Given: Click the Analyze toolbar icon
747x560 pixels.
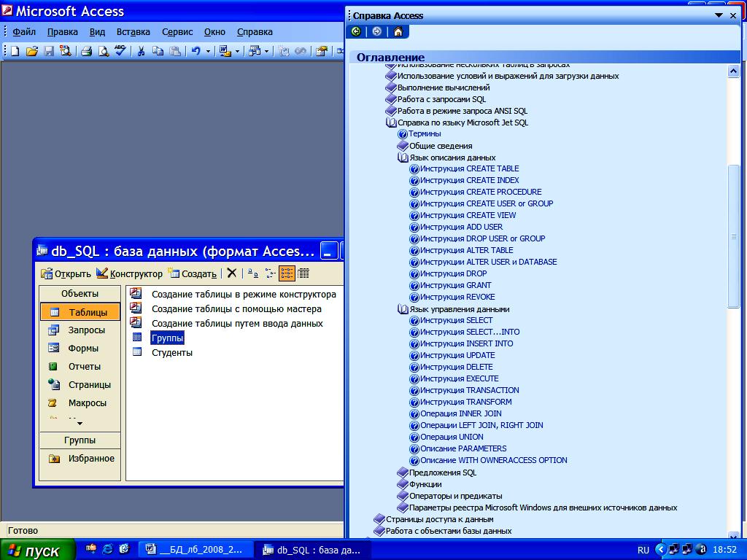Looking at the screenshot, I should click(x=255, y=51).
